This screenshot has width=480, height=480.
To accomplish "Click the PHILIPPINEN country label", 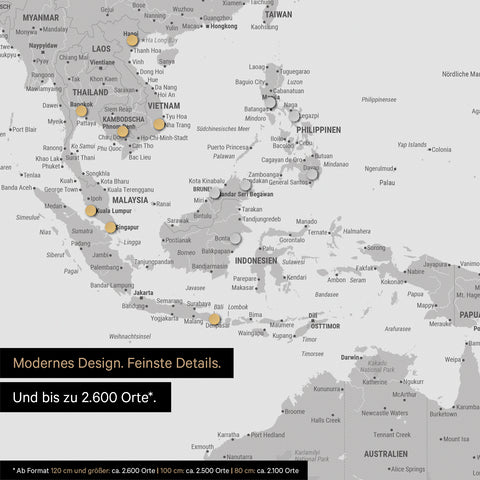I will point(319,130).
